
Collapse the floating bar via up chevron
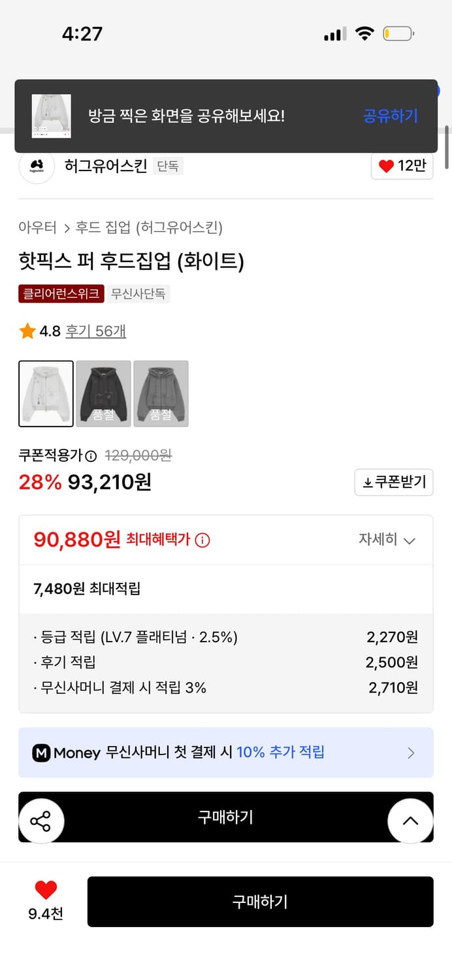pos(410,821)
